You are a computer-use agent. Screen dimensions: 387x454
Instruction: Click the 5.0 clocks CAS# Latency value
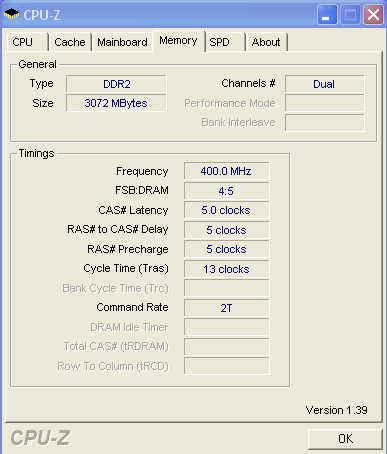click(x=226, y=210)
